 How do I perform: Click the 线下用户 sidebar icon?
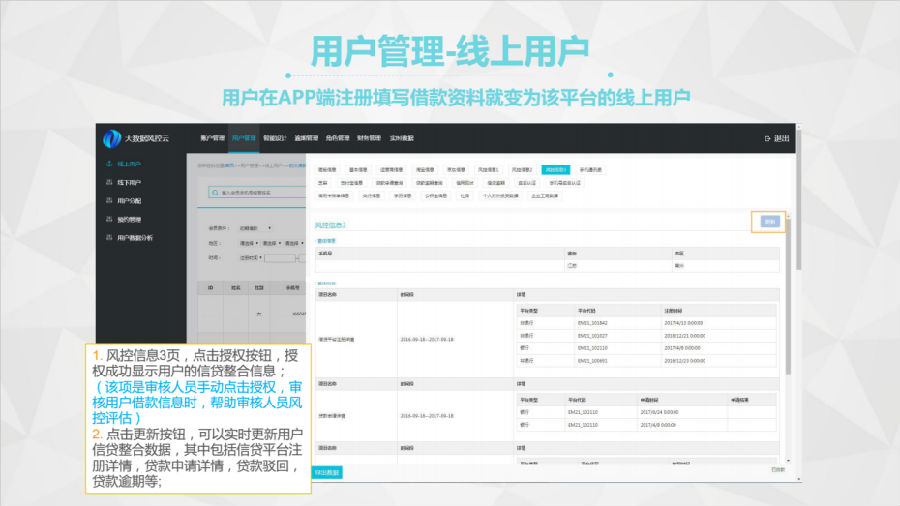(x=109, y=182)
